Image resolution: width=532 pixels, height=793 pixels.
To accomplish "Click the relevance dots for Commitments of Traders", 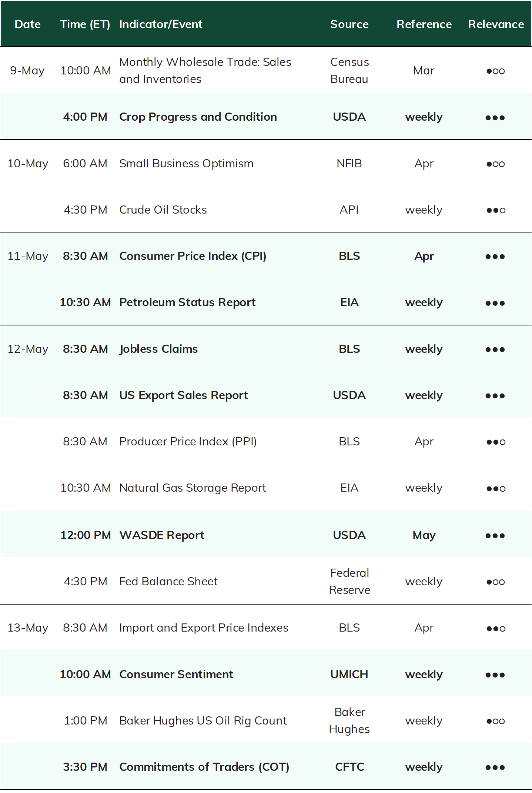I will coord(495,767).
